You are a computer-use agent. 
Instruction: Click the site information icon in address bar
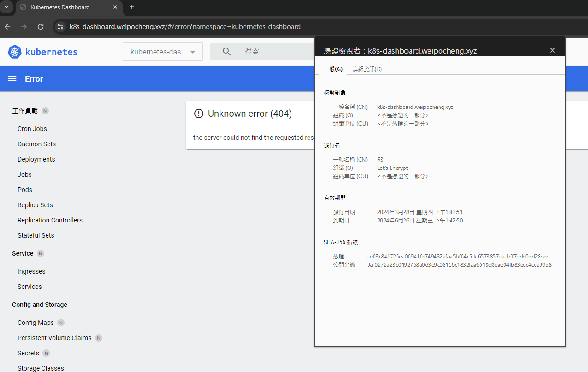(60, 27)
